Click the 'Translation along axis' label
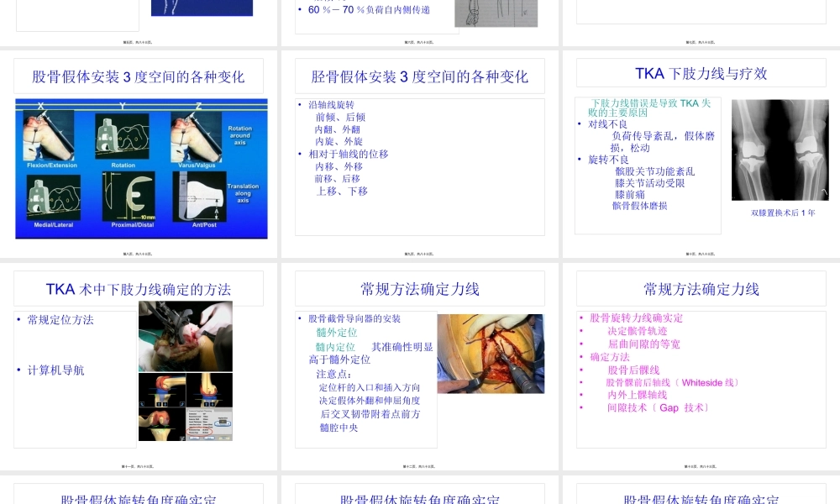The height and width of the screenshot is (504, 840). tap(243, 193)
